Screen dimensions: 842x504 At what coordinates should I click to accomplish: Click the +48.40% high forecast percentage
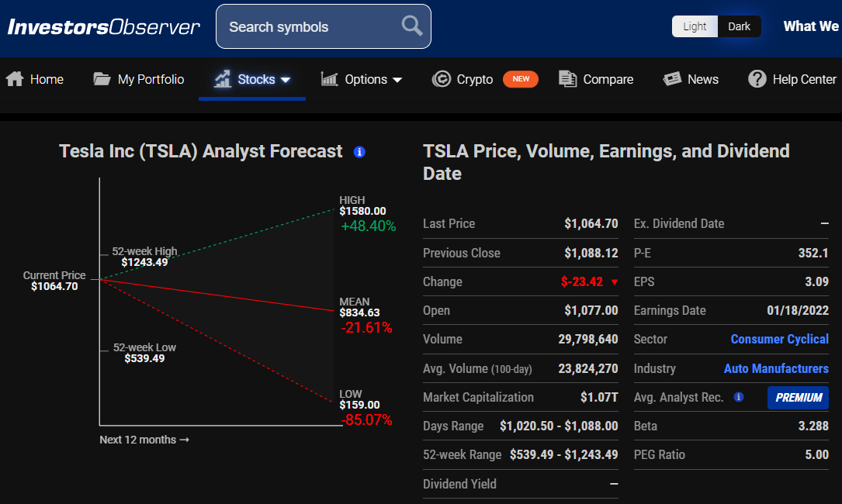(369, 226)
